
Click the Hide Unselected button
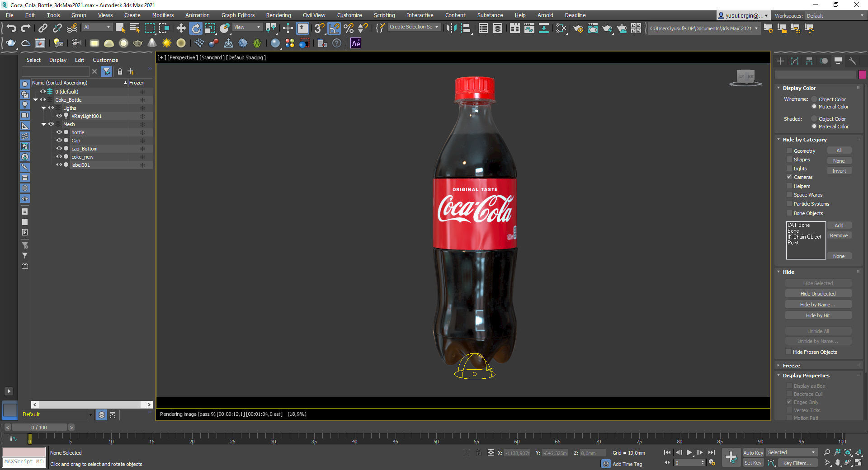coord(818,294)
